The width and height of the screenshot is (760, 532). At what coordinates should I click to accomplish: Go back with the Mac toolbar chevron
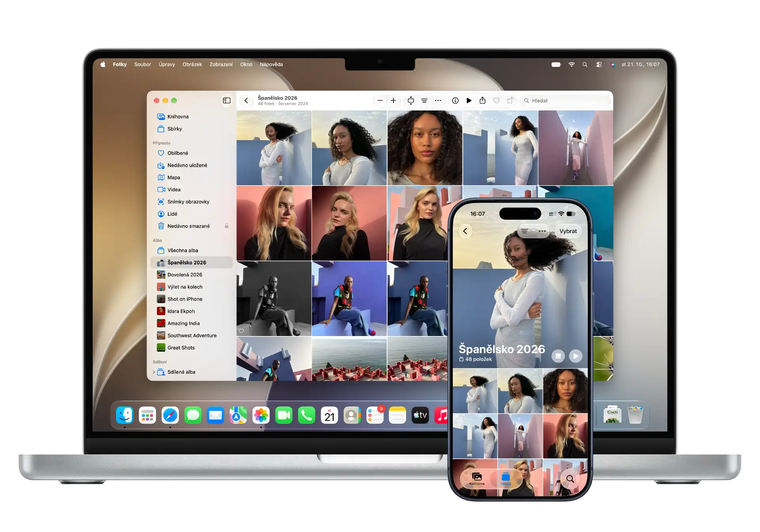[246, 101]
